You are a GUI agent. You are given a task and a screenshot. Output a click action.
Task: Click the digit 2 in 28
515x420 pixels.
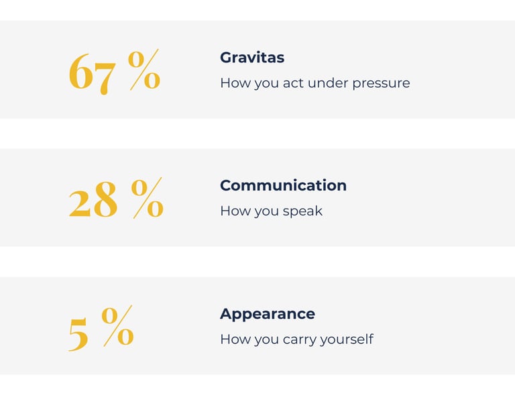pos(80,201)
